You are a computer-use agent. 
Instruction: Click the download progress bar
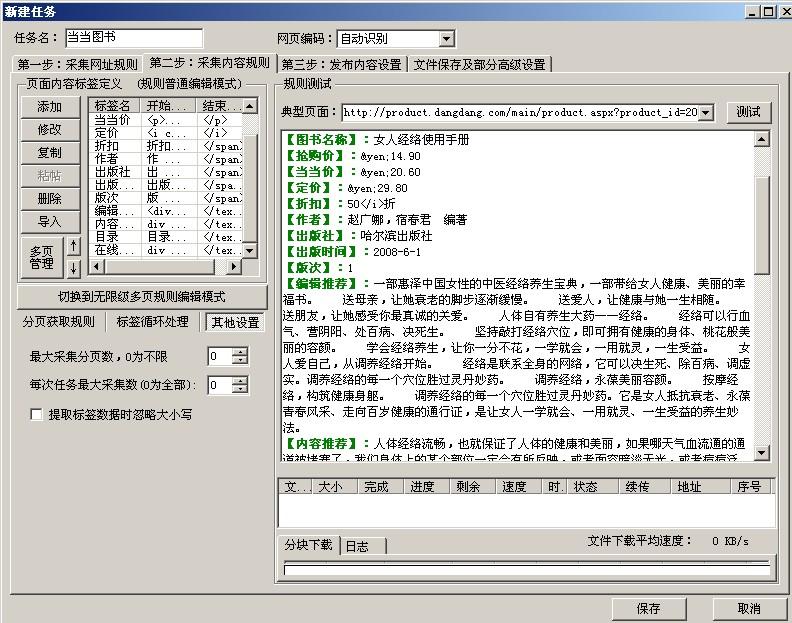[x=527, y=568]
